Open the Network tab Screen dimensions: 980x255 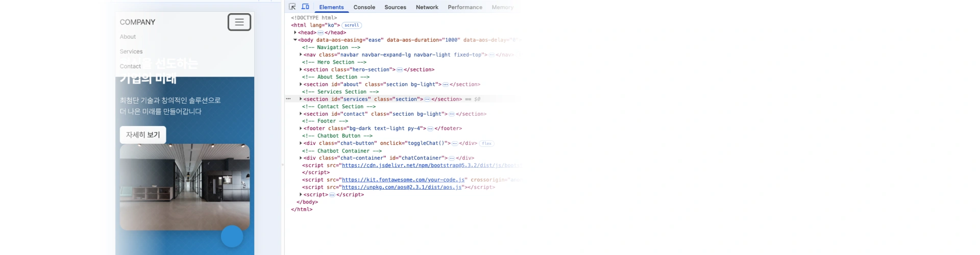click(427, 7)
